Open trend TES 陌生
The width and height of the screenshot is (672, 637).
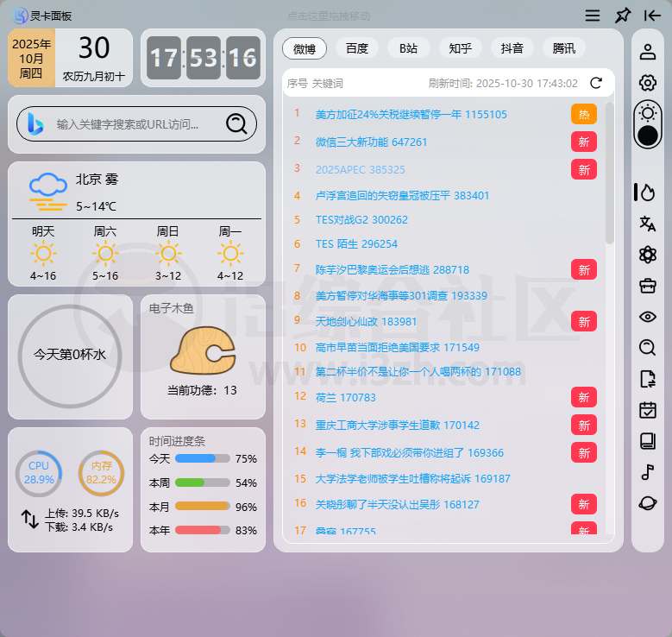point(356,243)
